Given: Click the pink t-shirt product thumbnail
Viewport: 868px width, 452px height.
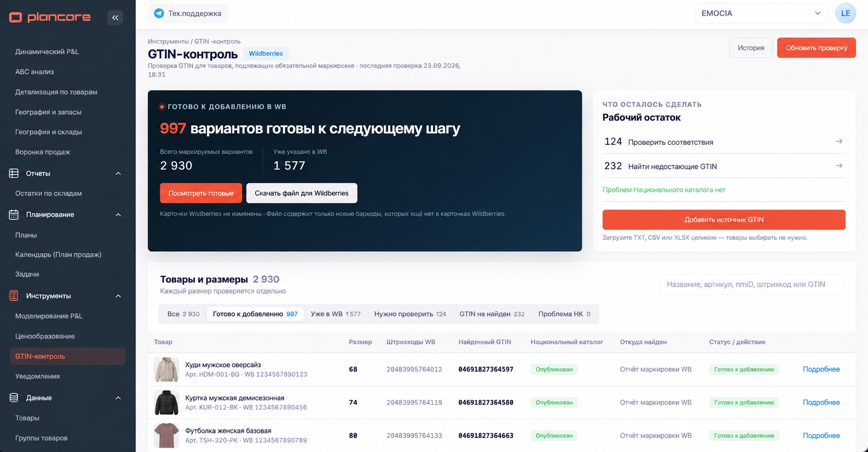Looking at the screenshot, I should 166,436.
